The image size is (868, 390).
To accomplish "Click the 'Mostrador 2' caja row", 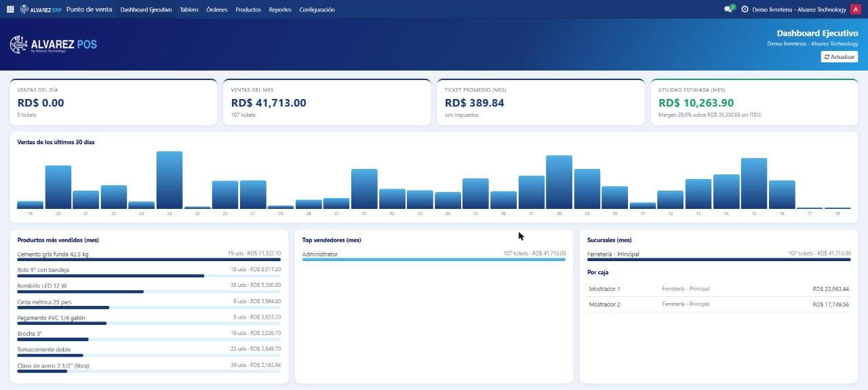I will 719,305.
